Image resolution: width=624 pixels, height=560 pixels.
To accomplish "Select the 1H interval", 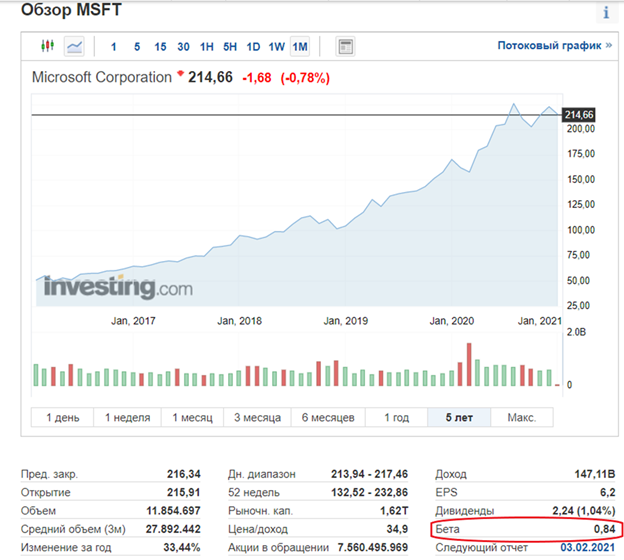I will click(207, 47).
